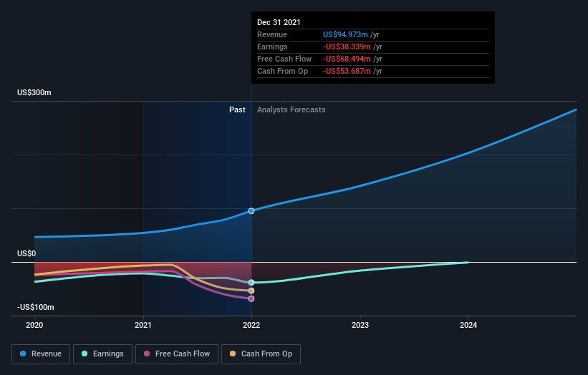Click the Earnings row label in tooltip

[272, 47]
